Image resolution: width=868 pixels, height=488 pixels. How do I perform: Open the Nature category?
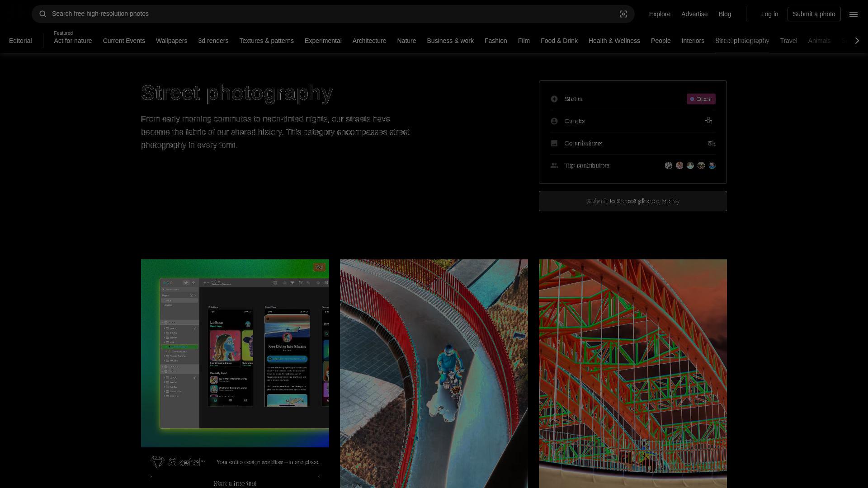[406, 41]
